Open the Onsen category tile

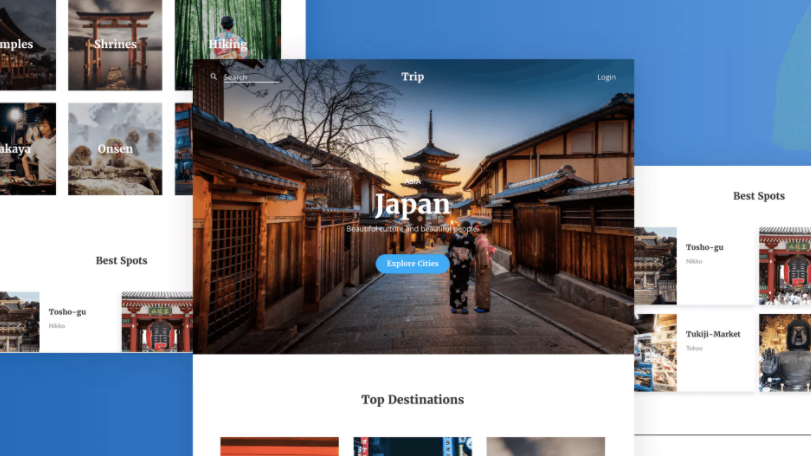coord(115,149)
